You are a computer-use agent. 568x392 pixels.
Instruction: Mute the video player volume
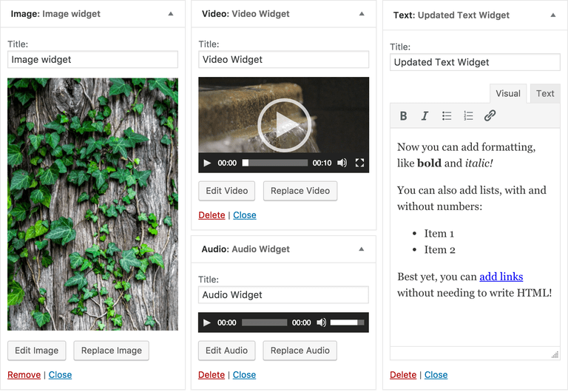coord(342,163)
